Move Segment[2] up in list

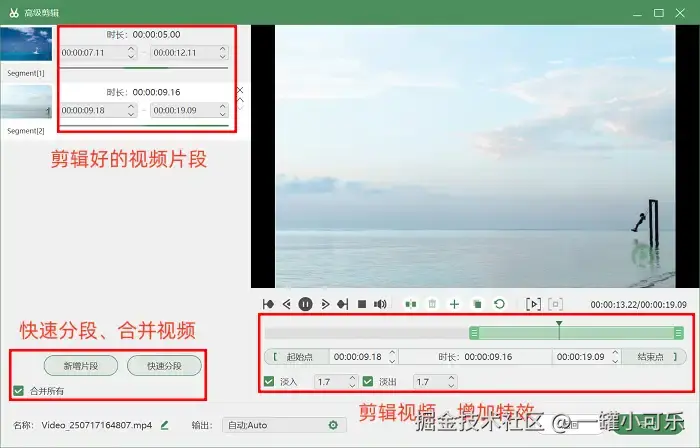click(x=240, y=100)
